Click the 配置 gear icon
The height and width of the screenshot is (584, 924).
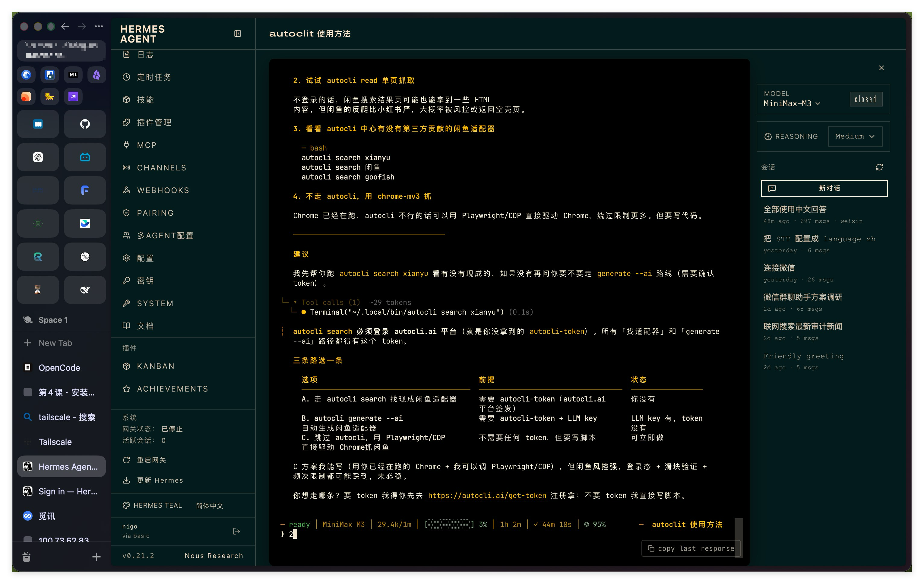(x=126, y=258)
